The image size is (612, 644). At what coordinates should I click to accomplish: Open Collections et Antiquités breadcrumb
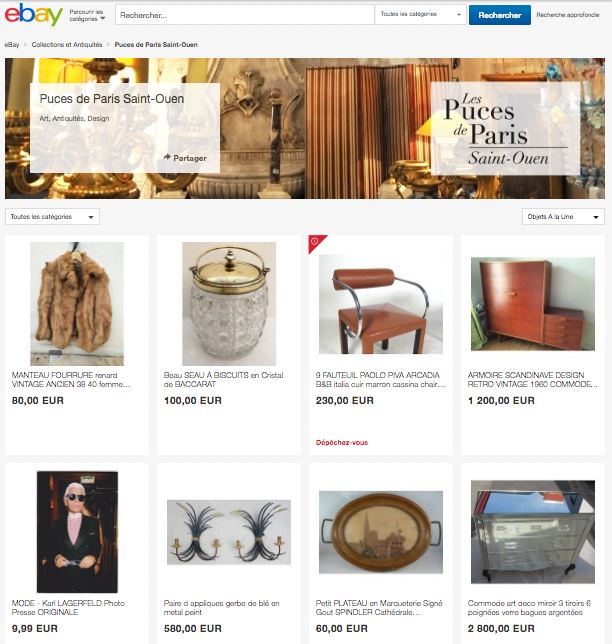[67, 45]
